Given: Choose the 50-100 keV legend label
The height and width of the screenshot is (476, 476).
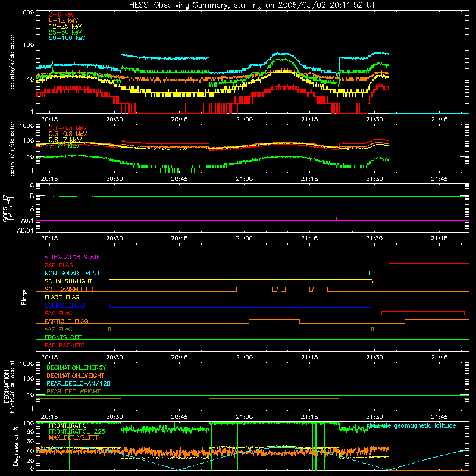Looking at the screenshot, I should pos(67,38).
